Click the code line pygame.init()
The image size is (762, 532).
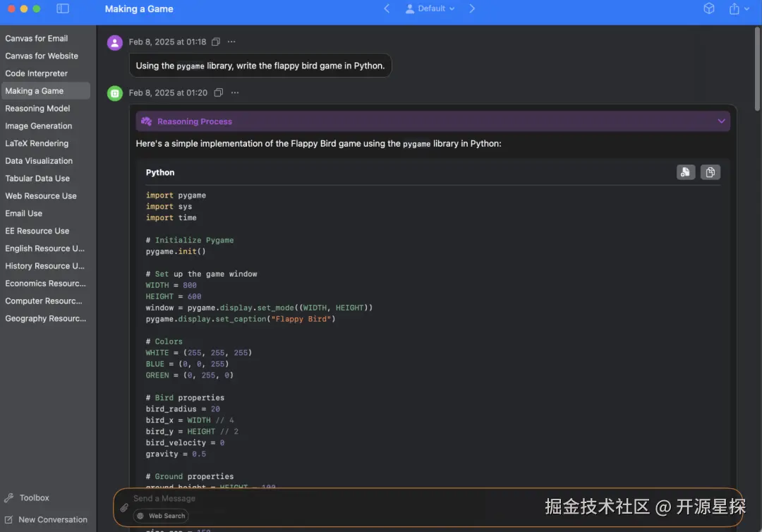(x=176, y=251)
